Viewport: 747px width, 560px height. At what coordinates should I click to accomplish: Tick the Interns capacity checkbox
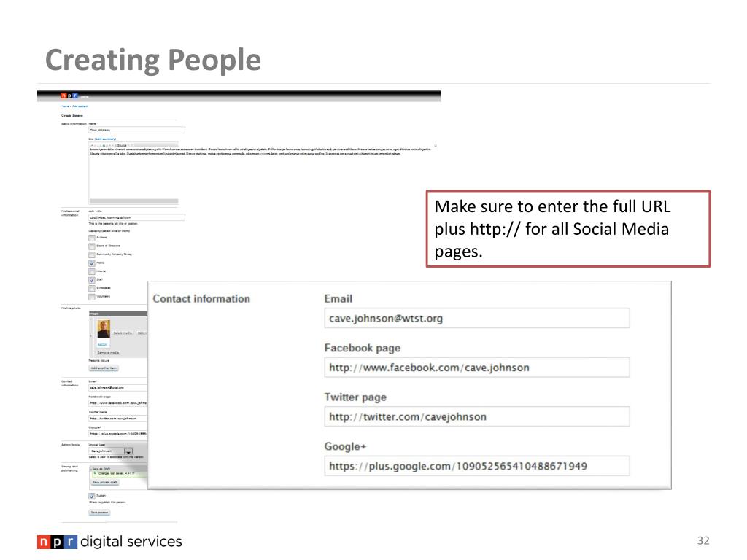point(92,271)
